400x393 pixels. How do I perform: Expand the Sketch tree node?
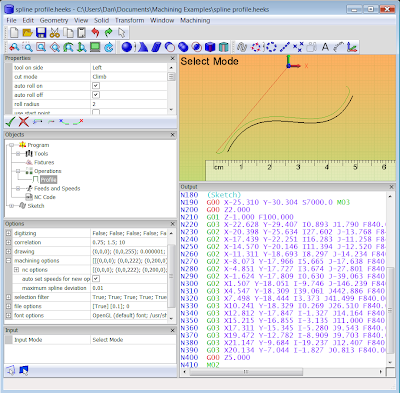(11, 206)
